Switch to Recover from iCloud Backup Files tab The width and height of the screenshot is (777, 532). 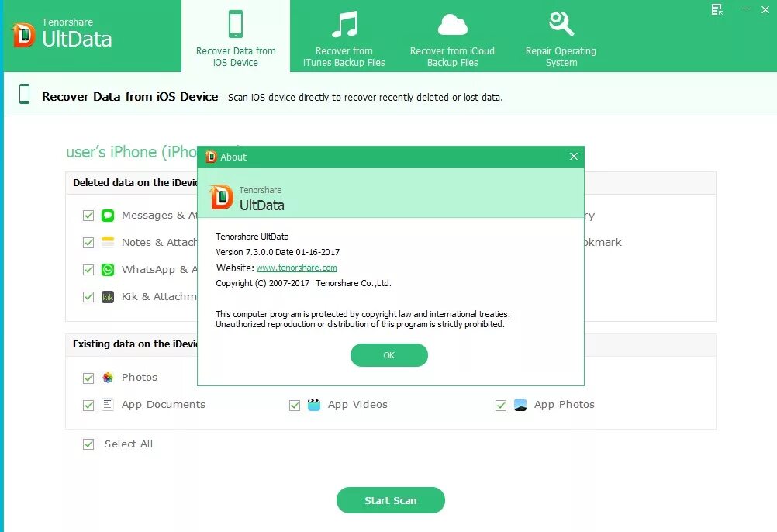(452, 36)
